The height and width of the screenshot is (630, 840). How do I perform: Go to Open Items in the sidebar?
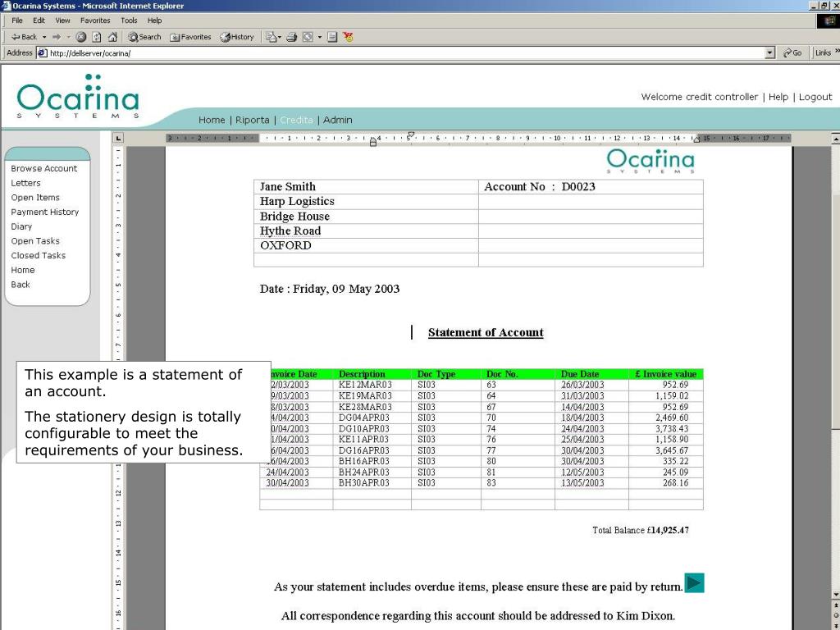[35, 197]
